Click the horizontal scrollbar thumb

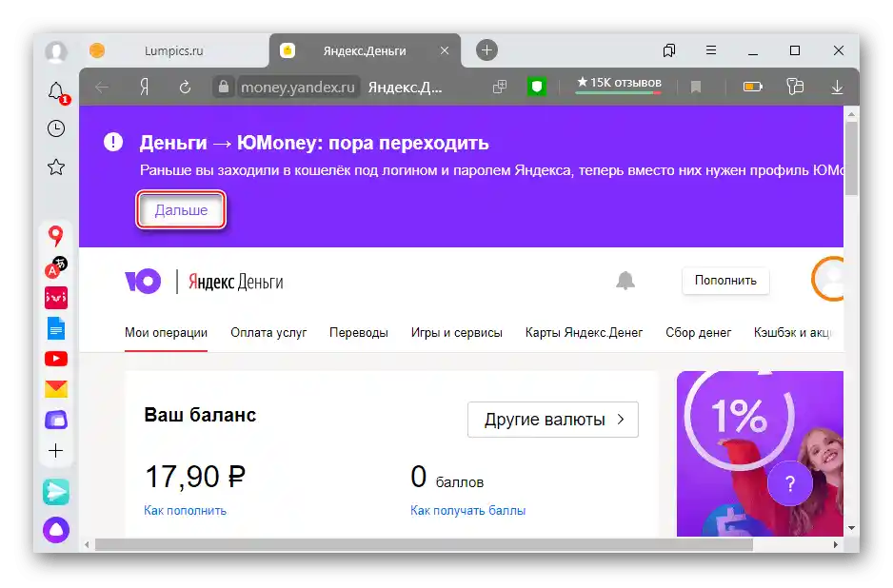[x=424, y=545]
